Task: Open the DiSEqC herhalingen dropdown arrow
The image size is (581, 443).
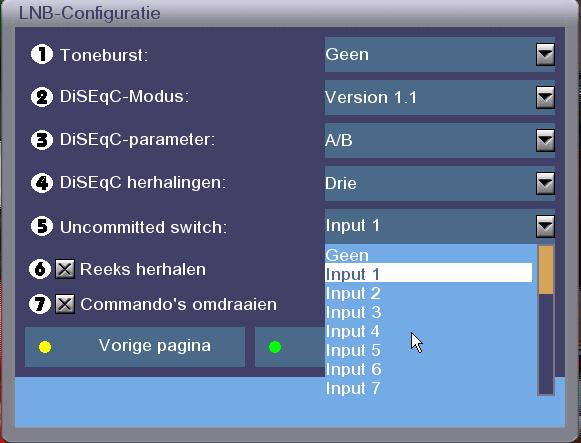Action: 545,183
